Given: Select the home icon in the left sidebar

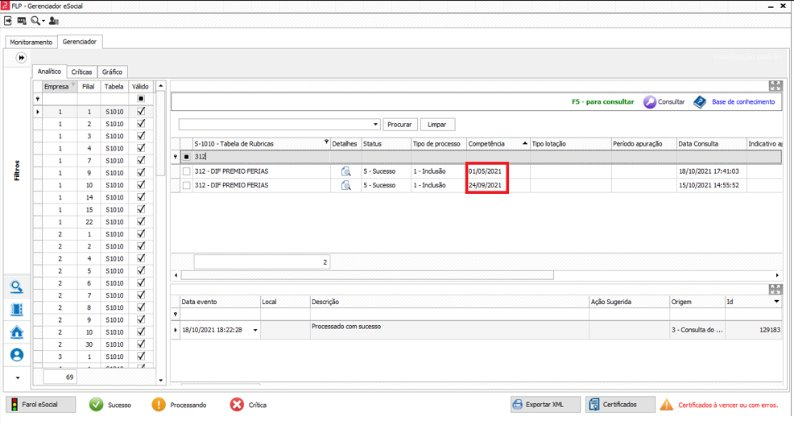Looking at the screenshot, I should tap(17, 332).
